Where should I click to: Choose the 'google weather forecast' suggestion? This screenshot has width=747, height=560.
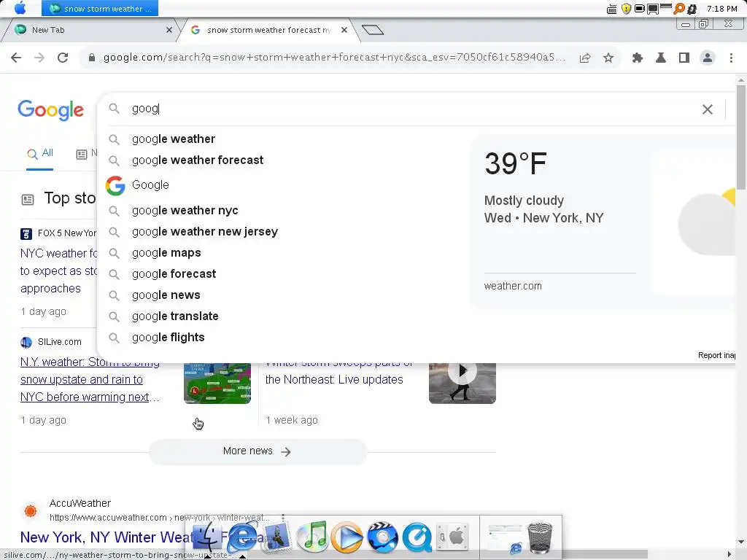coord(197,160)
